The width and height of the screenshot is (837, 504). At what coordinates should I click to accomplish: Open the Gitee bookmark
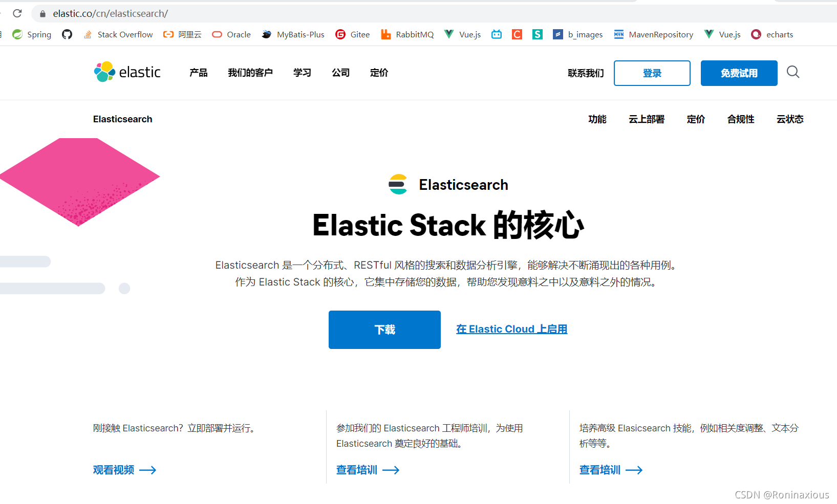352,34
